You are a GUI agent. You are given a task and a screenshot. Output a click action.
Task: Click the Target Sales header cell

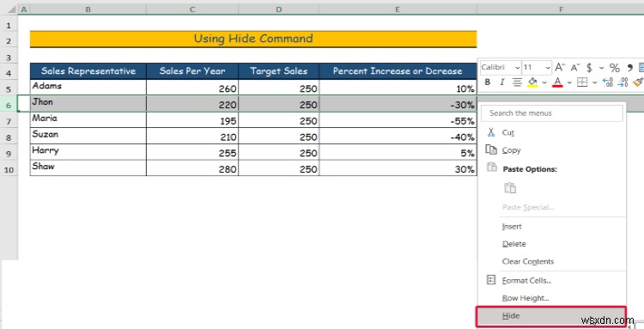(279, 71)
